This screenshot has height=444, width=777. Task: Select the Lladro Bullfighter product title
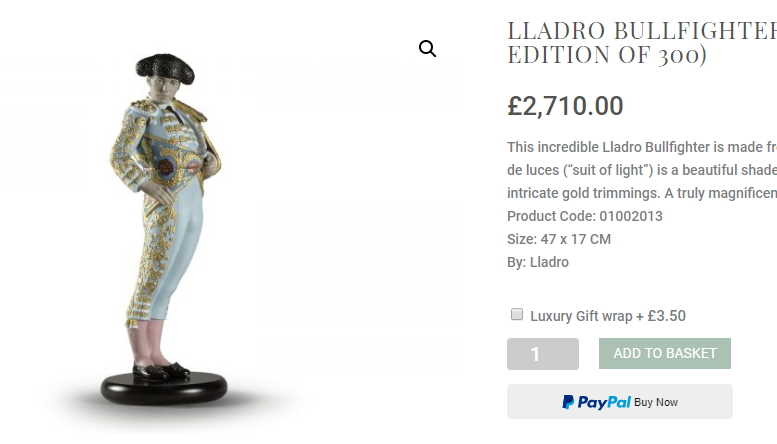tap(642, 43)
